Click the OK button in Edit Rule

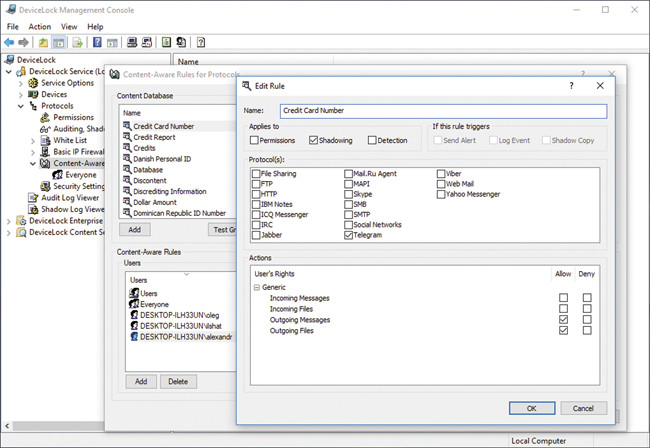click(530, 408)
